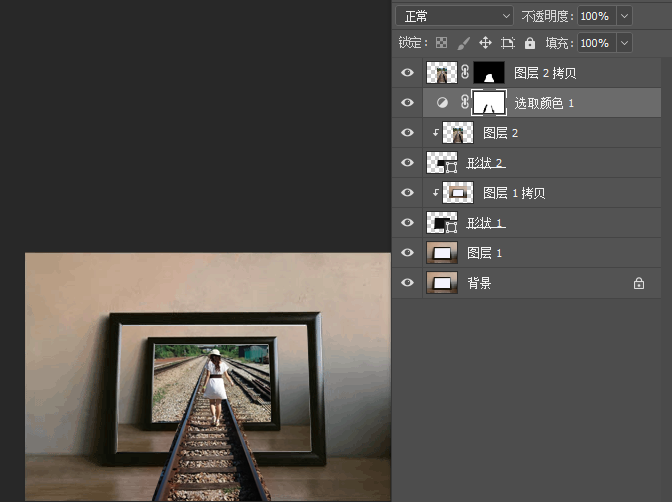The height and width of the screenshot is (502, 672).
Task: Hide the 图层 2 拷贝 layer
Action: pos(407,72)
